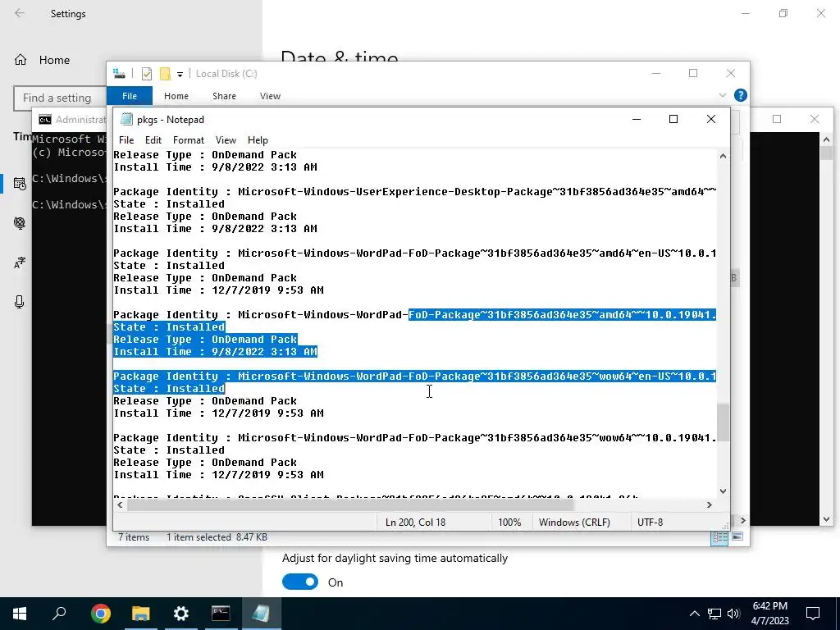Image resolution: width=840 pixels, height=630 pixels.
Task: Switch to Home tab in File Explorer
Action: (176, 96)
